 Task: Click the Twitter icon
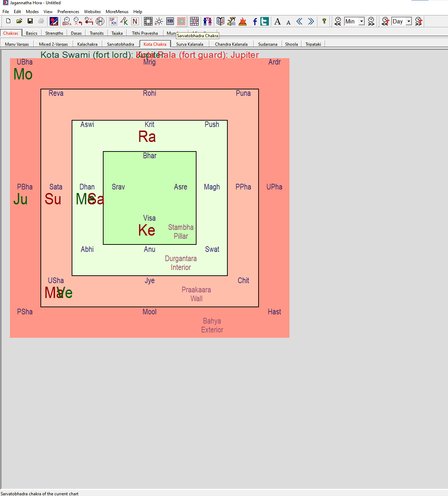tap(265, 21)
